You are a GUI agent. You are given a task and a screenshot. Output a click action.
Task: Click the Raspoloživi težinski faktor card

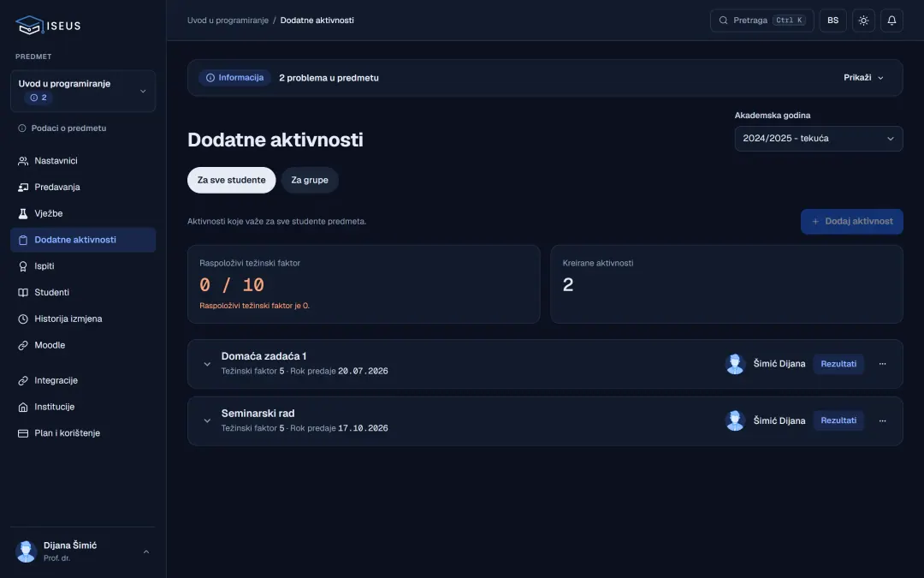(x=364, y=284)
